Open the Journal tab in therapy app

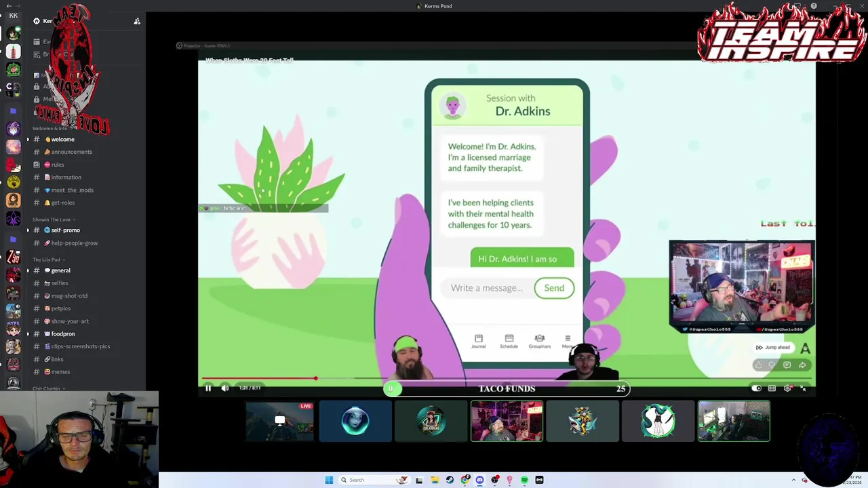coord(479,341)
